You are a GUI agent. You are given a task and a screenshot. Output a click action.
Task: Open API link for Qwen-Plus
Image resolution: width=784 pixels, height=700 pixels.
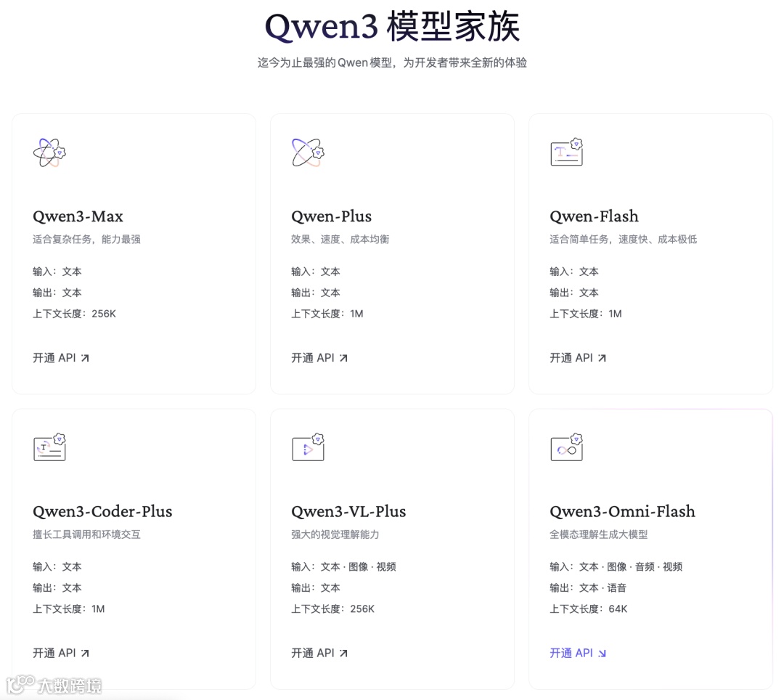319,358
